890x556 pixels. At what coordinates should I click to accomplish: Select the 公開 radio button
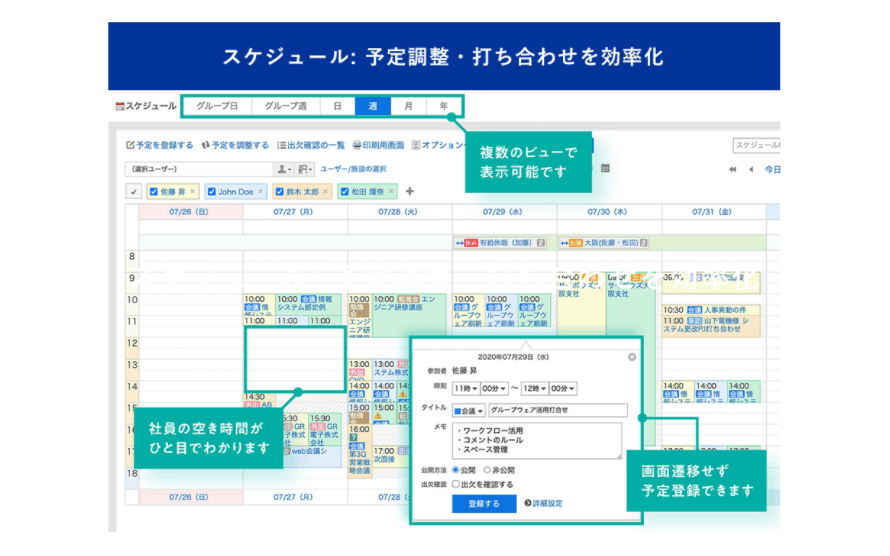click(455, 470)
